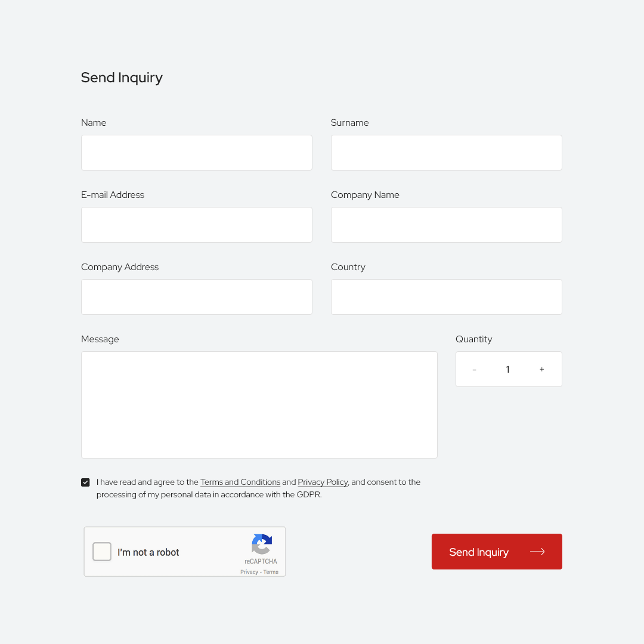
Task: Click the Send Inquiry heading
Action: (x=122, y=78)
